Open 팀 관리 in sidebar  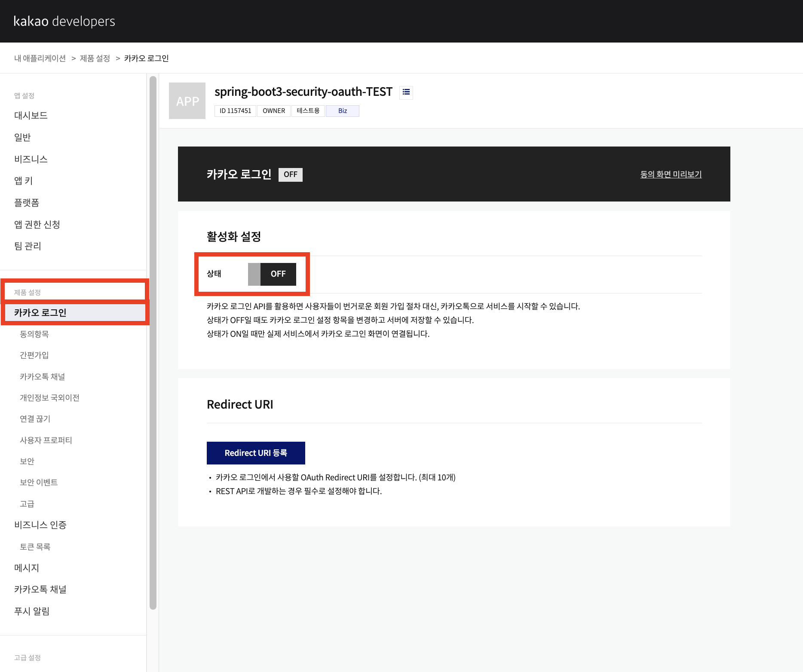(x=28, y=246)
